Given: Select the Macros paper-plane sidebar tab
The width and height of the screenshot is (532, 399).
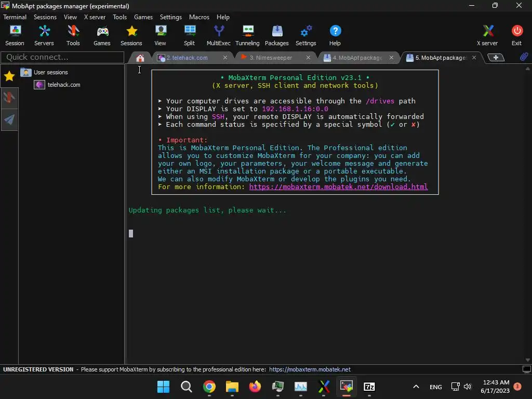Looking at the screenshot, I should pos(9,119).
